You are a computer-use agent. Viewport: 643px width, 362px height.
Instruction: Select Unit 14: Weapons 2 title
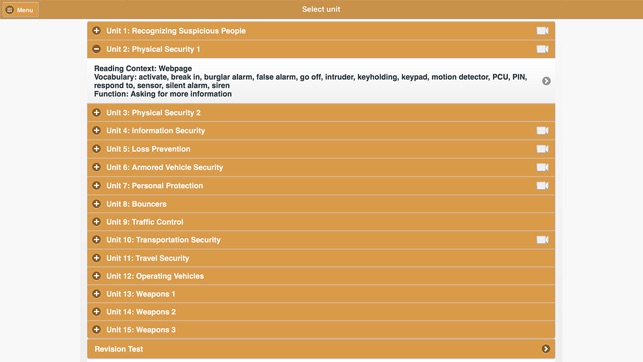[x=141, y=312]
